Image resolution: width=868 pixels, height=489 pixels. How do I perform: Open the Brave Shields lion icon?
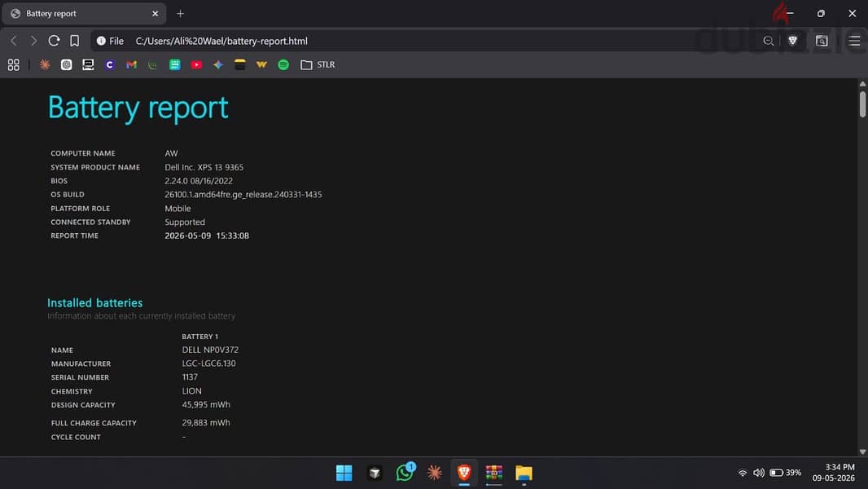pos(792,41)
